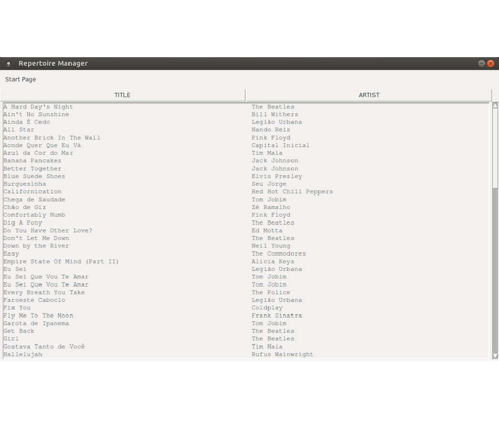
Task: Click artist 'Red Hot Chili Peppers'
Action: click(293, 191)
